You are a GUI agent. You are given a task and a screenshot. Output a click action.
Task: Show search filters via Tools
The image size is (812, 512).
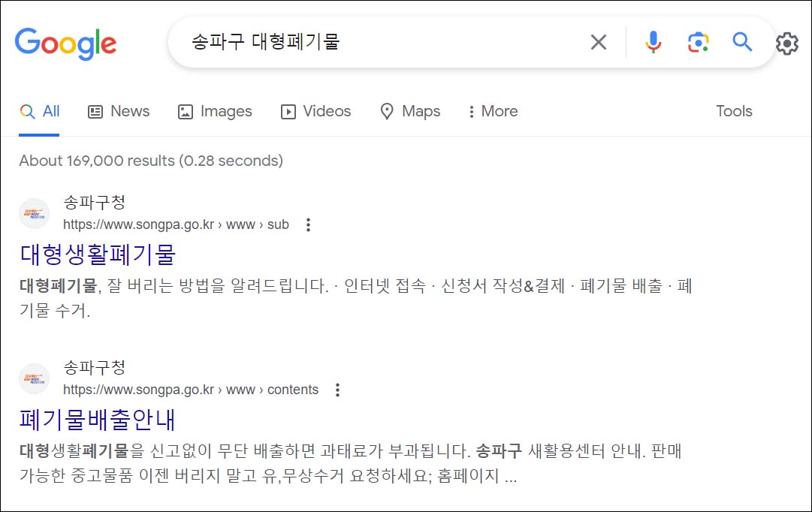pyautogui.click(x=733, y=110)
